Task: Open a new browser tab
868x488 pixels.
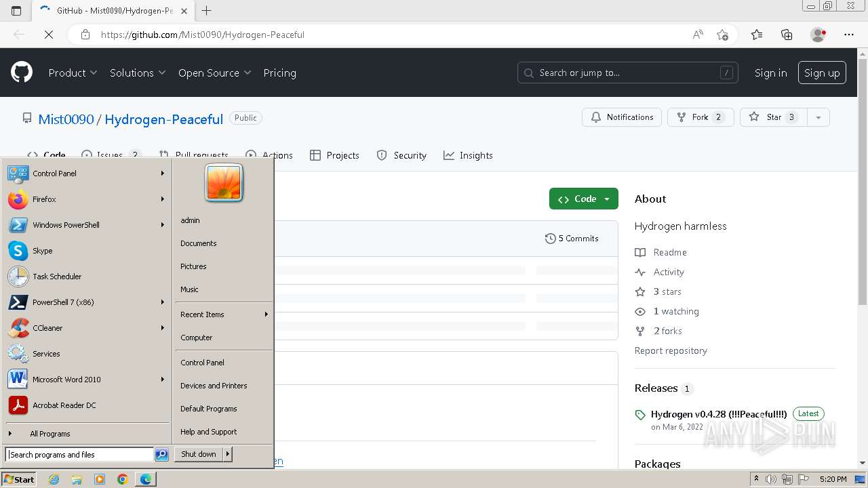Action: point(207,10)
